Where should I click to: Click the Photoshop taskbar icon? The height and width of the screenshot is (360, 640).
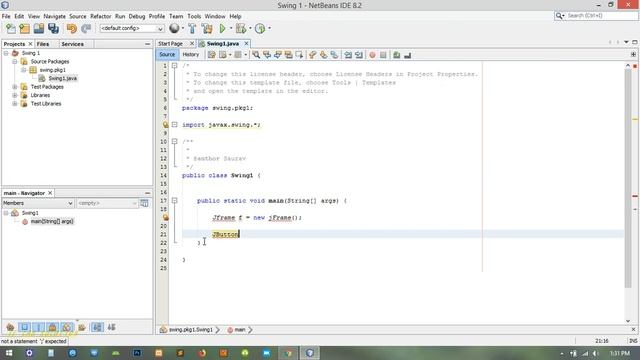point(137,353)
